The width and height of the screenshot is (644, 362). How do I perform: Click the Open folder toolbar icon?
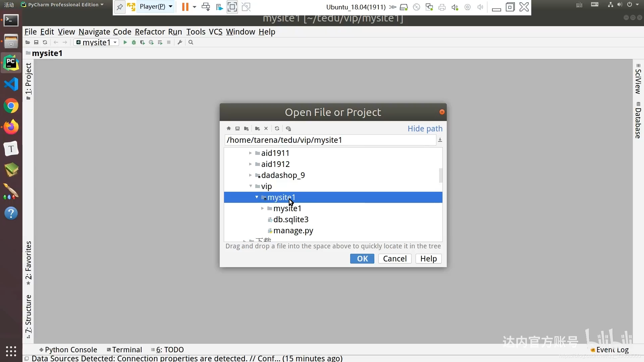click(x=28, y=43)
